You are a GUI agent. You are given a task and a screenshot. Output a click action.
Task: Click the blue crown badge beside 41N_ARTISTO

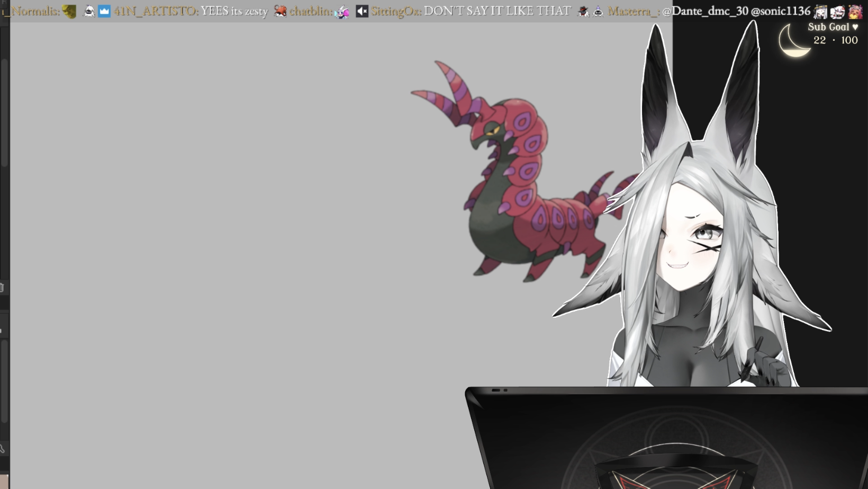point(104,11)
